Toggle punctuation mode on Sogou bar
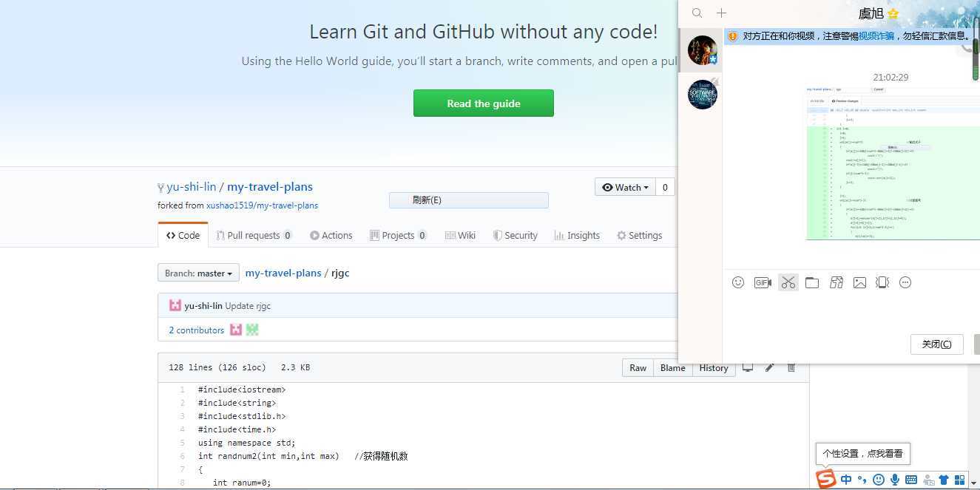The width and height of the screenshot is (980, 490). coord(862,480)
